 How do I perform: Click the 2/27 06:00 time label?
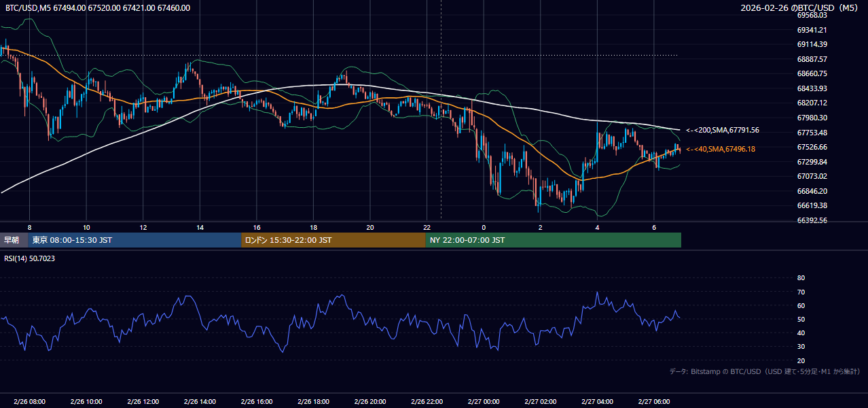pyautogui.click(x=653, y=402)
